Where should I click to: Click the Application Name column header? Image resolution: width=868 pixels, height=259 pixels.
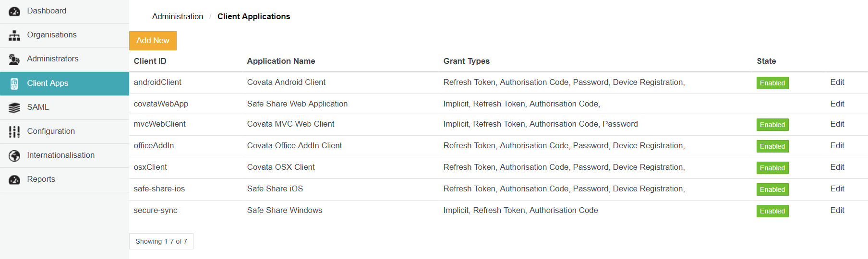281,61
